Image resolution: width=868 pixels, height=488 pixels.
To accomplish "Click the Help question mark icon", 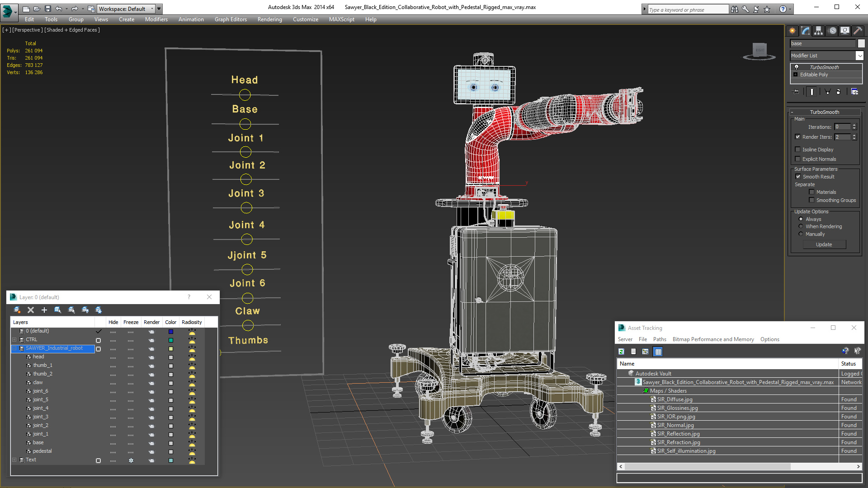I will click(x=783, y=9).
